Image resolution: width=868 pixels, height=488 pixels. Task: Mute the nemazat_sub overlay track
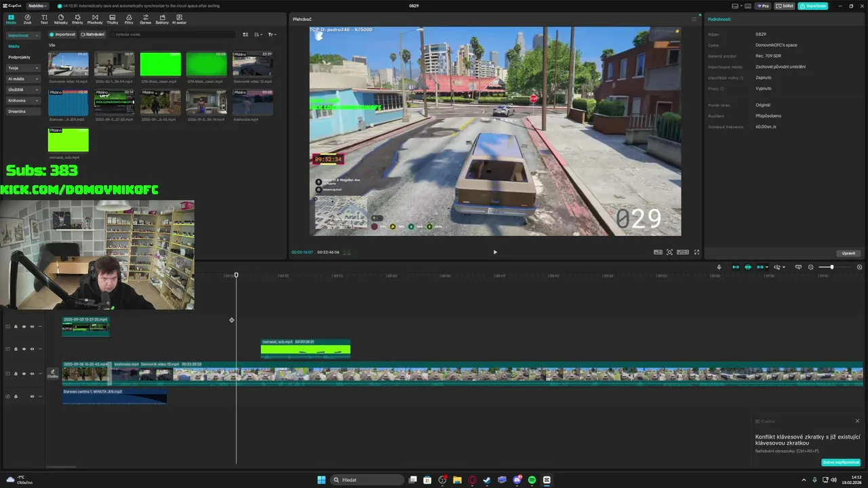[x=31, y=349]
